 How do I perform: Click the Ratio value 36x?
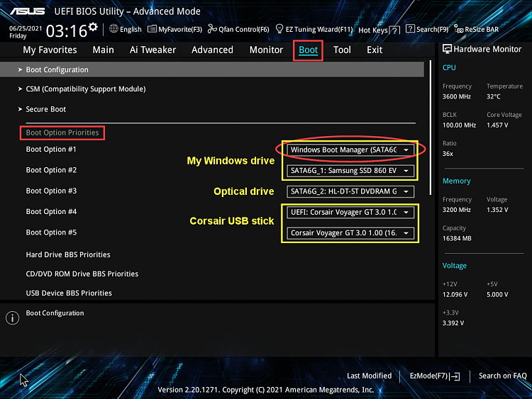pos(448,154)
